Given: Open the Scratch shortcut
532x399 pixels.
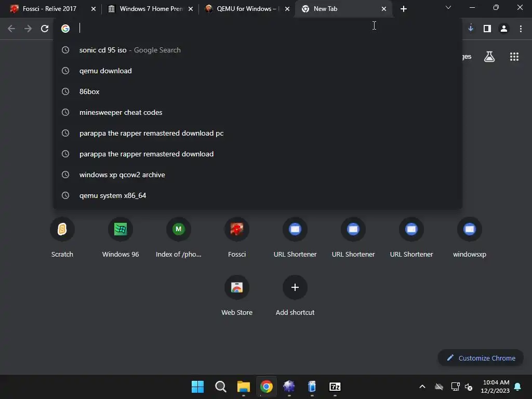Looking at the screenshot, I should (62, 237).
